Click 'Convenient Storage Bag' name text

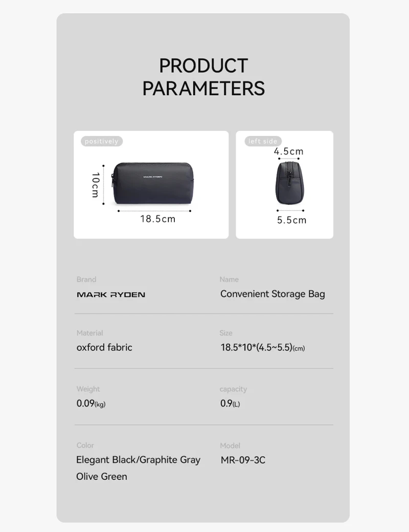coord(272,294)
